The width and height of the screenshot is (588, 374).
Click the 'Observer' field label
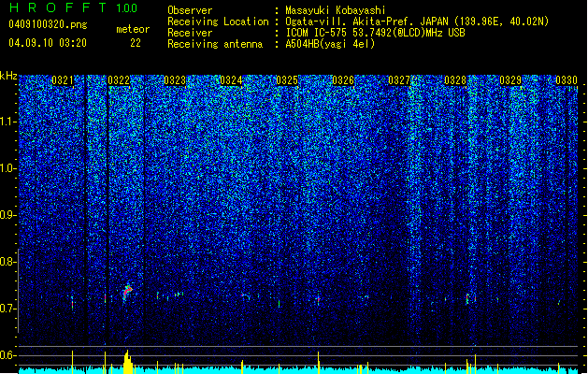(x=190, y=10)
